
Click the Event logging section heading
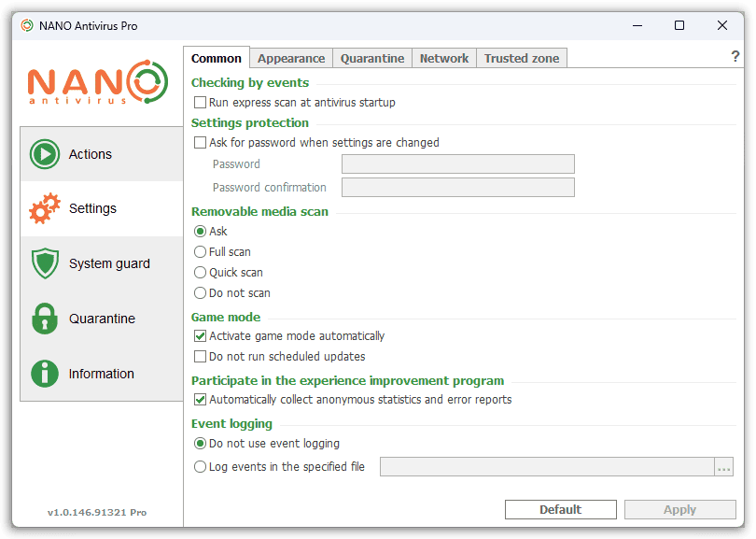click(x=231, y=424)
